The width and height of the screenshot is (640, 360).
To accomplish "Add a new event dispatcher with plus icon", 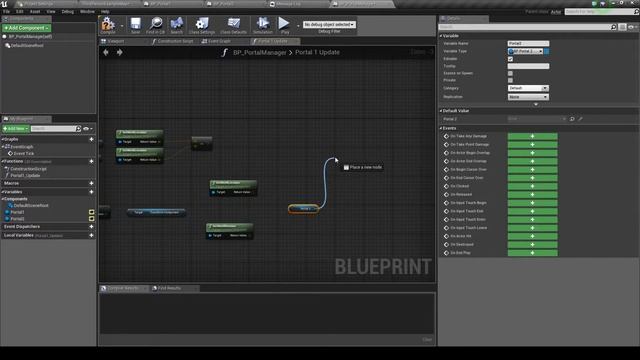I will pos(91,227).
